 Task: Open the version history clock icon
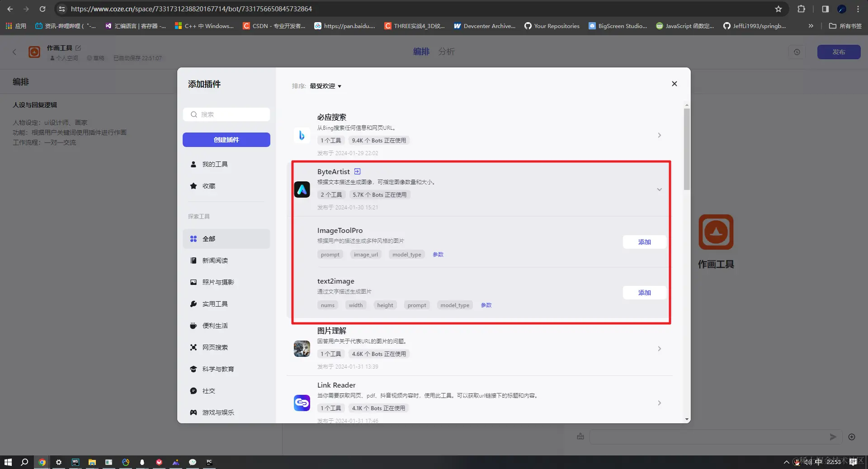tap(797, 52)
